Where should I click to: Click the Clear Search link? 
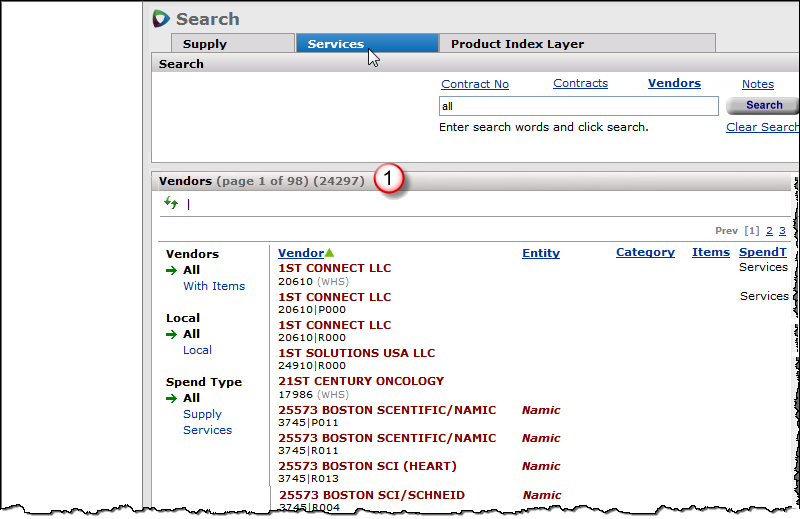762,127
